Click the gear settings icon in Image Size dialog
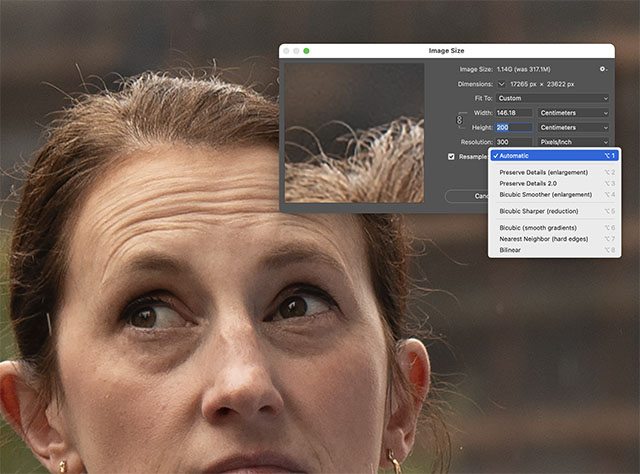 [602, 69]
